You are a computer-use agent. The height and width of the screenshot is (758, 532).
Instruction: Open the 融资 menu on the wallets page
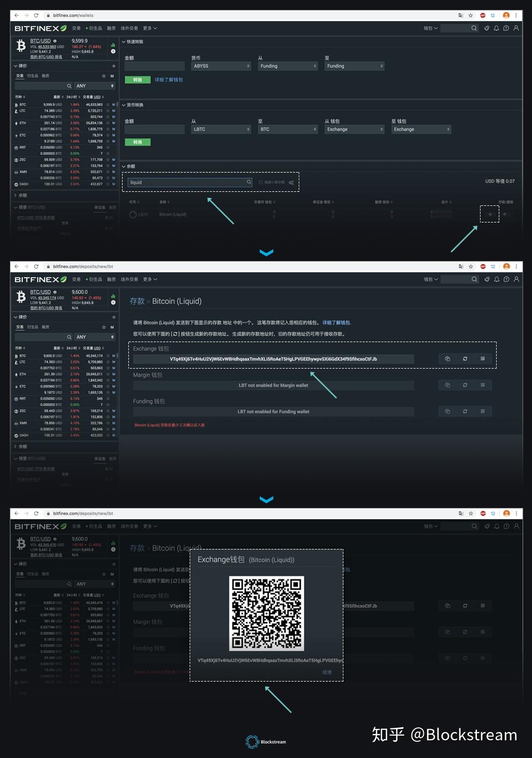click(111, 28)
